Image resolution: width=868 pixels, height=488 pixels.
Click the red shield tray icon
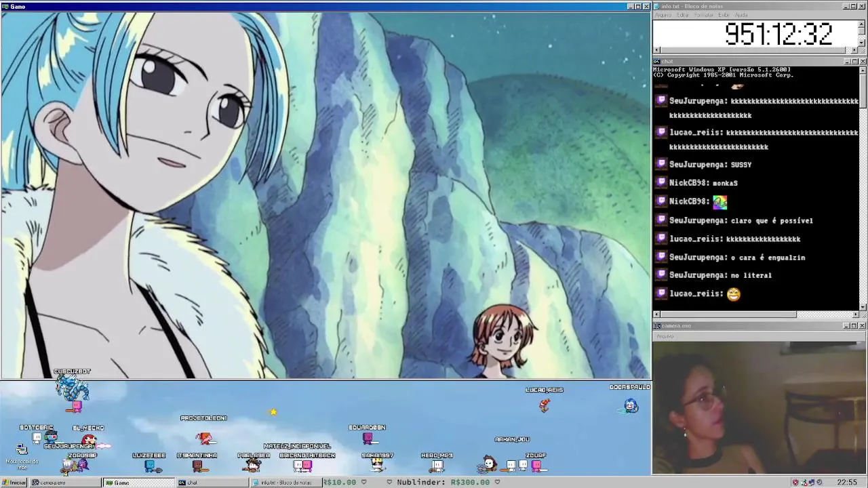click(795, 483)
